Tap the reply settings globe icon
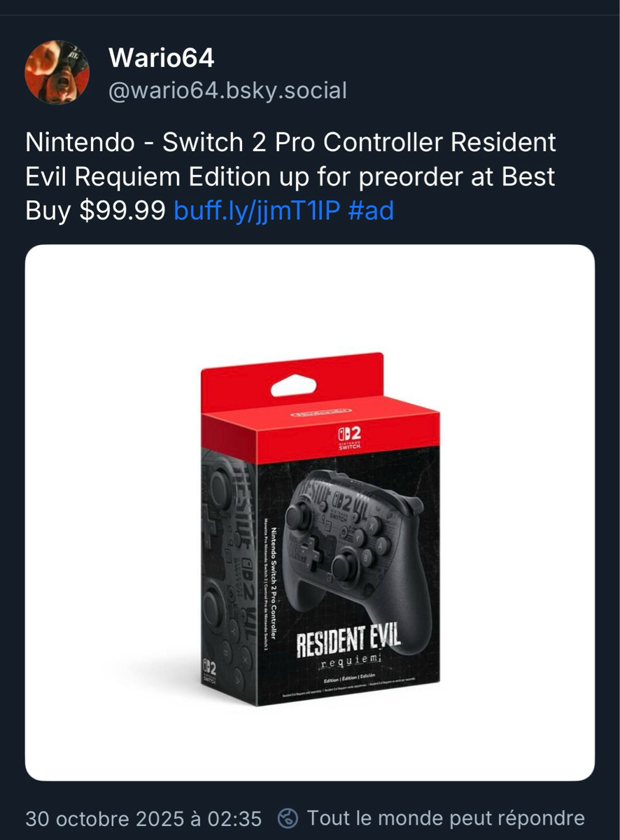This screenshot has height=840, width=620. click(x=288, y=818)
